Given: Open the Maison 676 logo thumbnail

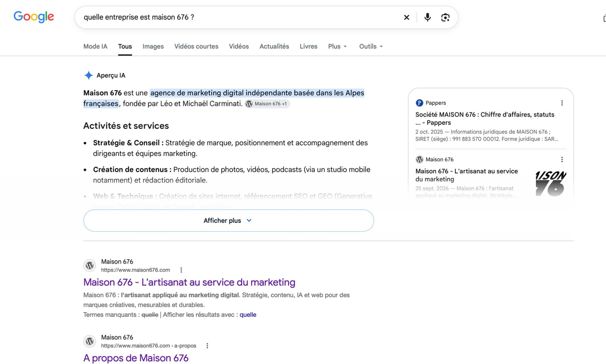Looking at the screenshot, I should 551,184.
